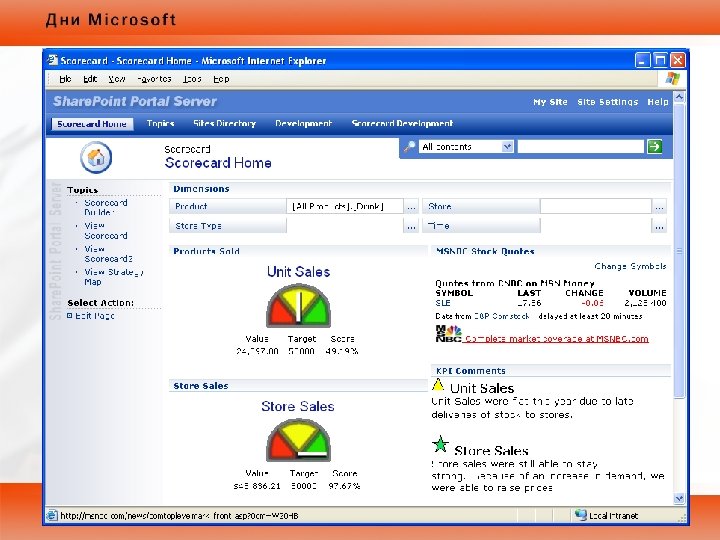Switch to the Development tab

304,124
